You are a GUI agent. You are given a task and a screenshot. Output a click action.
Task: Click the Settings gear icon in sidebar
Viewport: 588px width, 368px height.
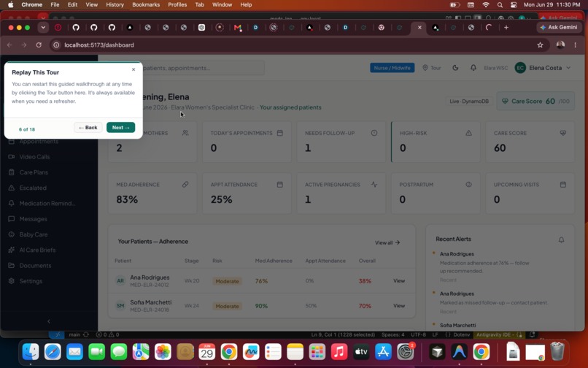12,281
